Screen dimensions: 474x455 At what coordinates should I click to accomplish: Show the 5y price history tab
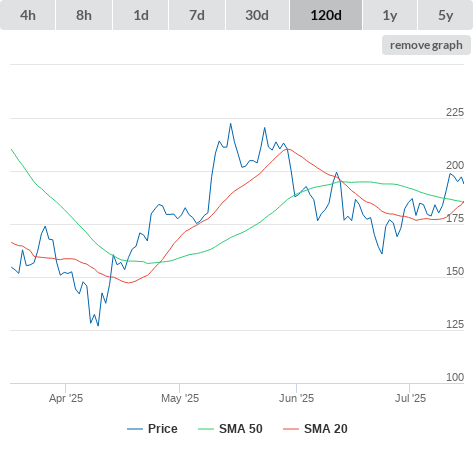[446, 15]
